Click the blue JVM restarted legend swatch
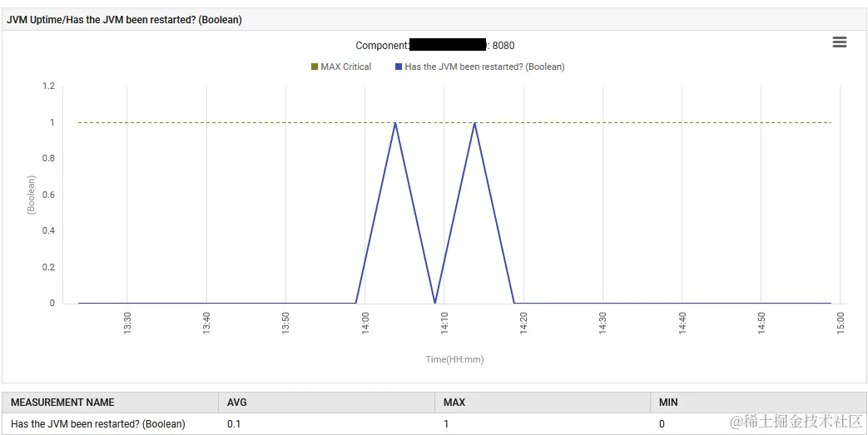Image resolution: width=868 pixels, height=435 pixels. (x=399, y=67)
